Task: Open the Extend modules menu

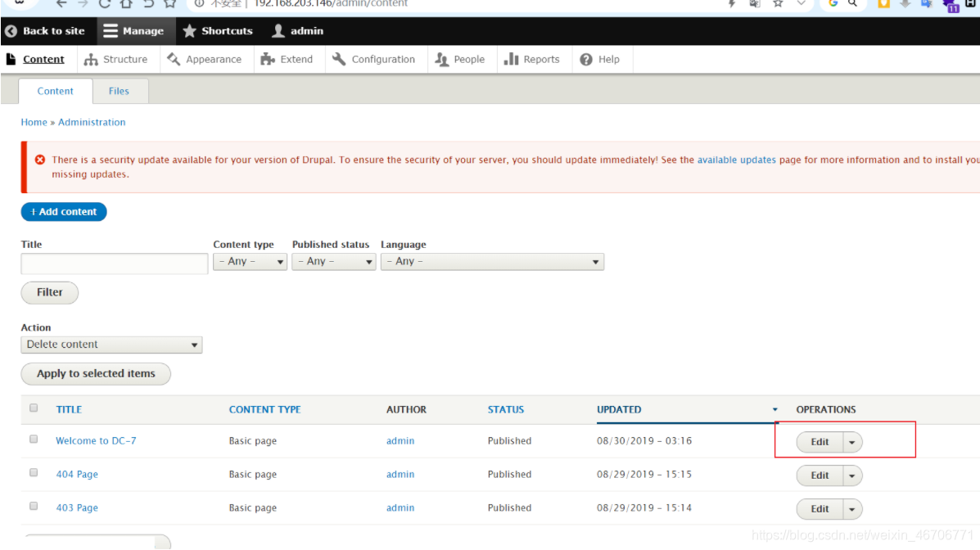Action: (287, 60)
